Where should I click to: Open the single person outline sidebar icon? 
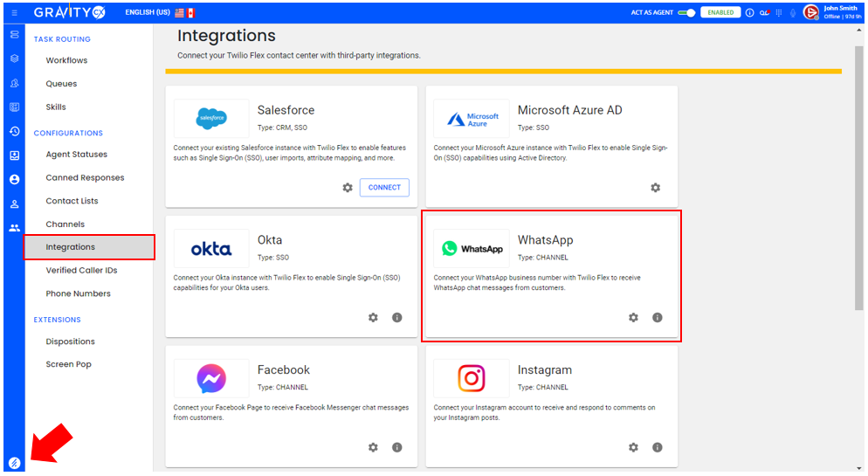coord(14,204)
